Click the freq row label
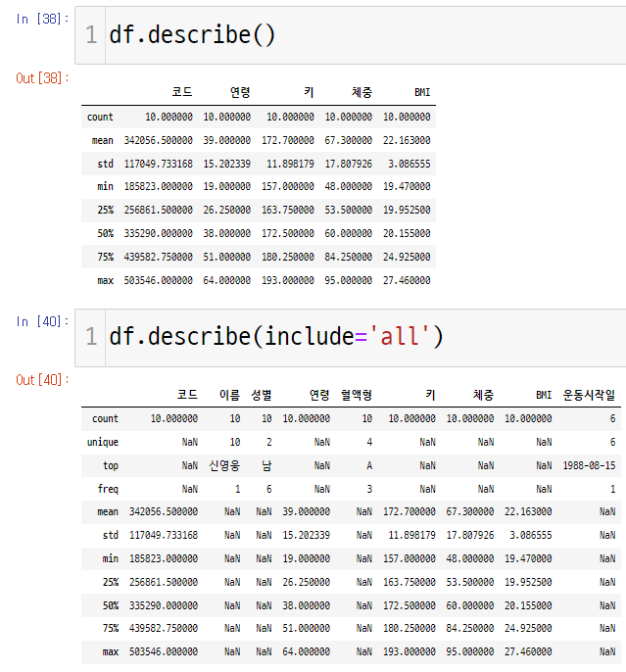 108,489
